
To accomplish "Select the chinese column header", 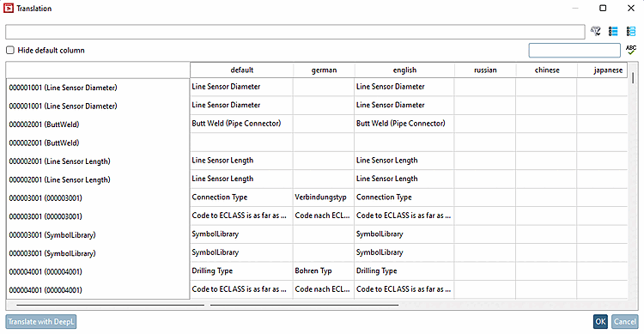I will point(547,70).
